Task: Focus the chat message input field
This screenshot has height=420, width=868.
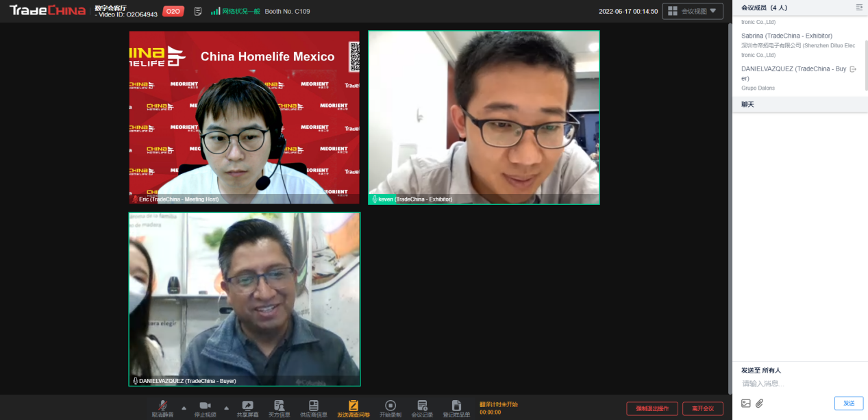Action: click(799, 384)
